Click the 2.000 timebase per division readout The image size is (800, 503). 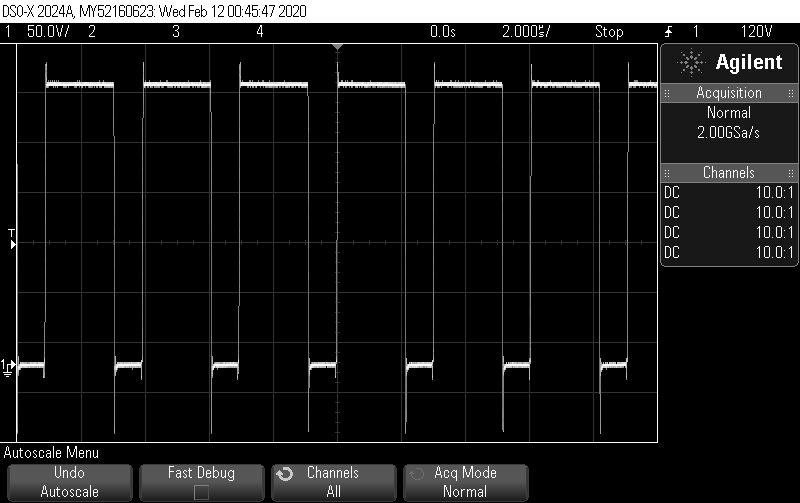(x=526, y=32)
